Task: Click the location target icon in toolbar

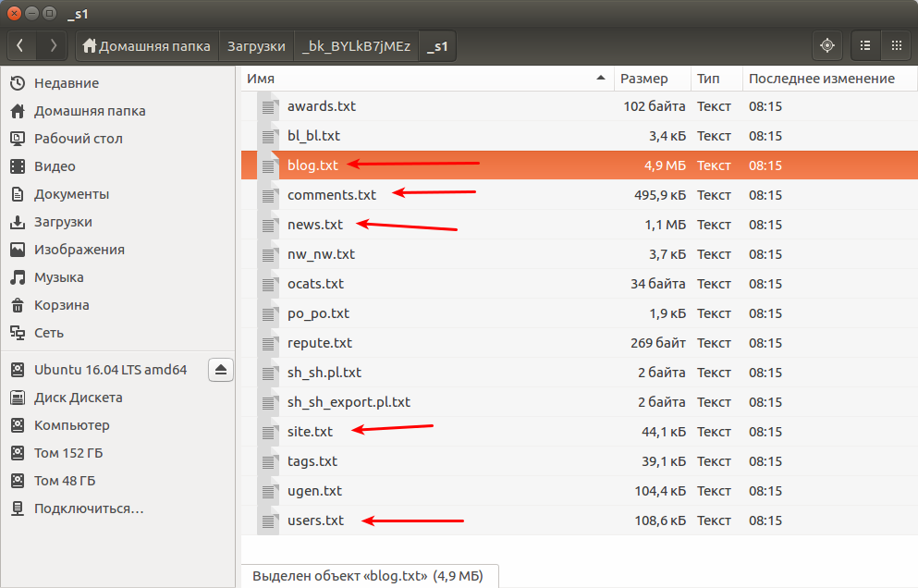Action: (827, 45)
